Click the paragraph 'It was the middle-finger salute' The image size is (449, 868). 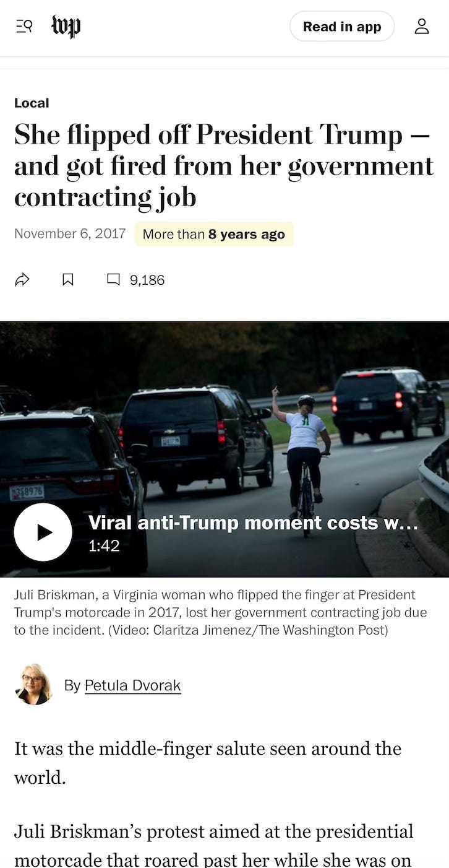(208, 763)
